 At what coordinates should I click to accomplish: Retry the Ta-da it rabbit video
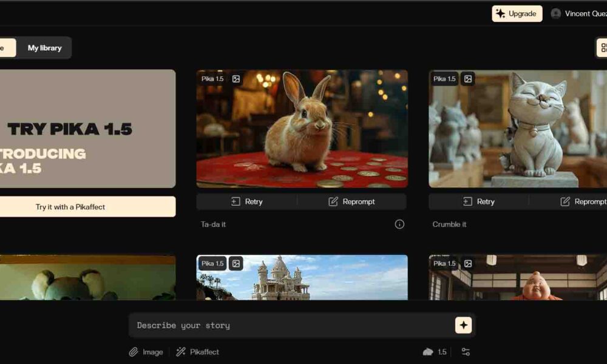pyautogui.click(x=246, y=201)
